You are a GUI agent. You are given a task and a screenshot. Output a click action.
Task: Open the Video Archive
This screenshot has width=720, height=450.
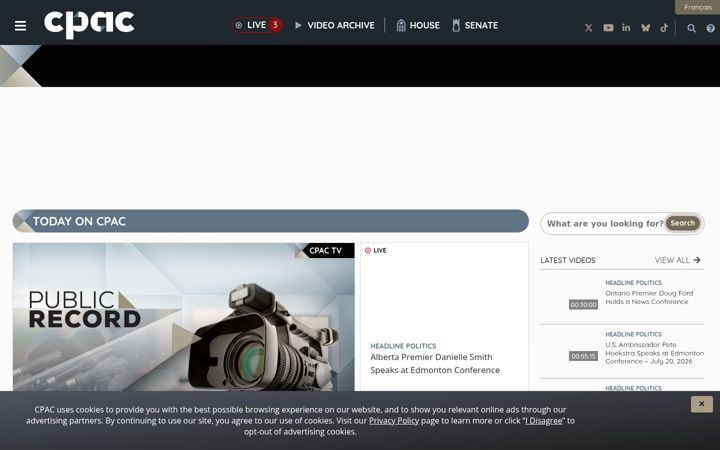(x=335, y=25)
